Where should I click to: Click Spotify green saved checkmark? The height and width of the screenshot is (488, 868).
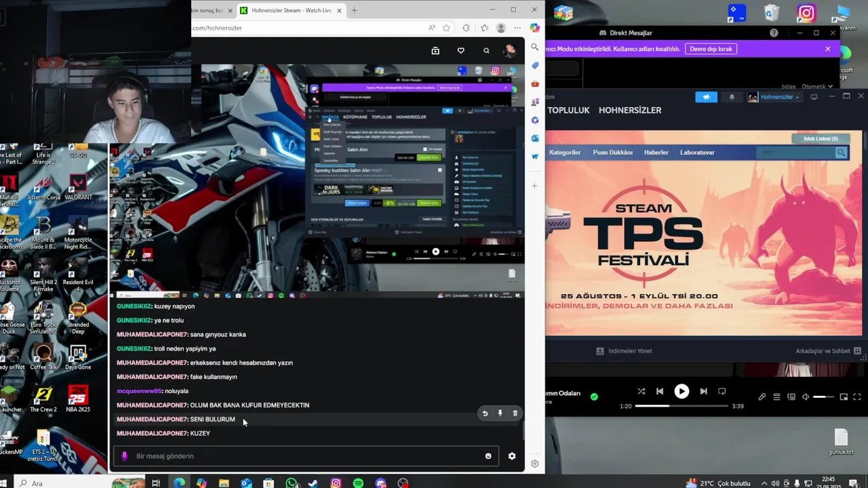click(x=594, y=396)
